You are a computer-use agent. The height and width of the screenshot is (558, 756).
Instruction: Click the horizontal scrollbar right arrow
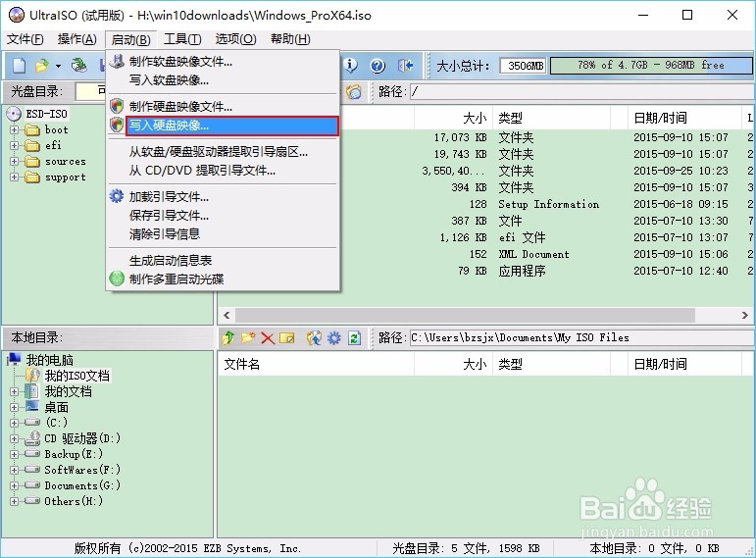tap(745, 316)
